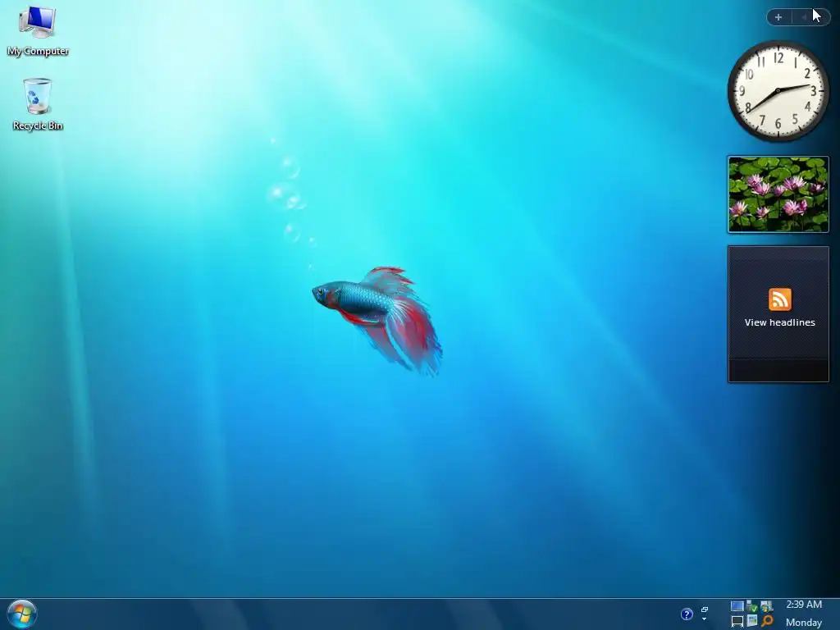The image size is (840, 630).
Task: Add a gadget with the sidebar plus button
Action: click(x=778, y=17)
